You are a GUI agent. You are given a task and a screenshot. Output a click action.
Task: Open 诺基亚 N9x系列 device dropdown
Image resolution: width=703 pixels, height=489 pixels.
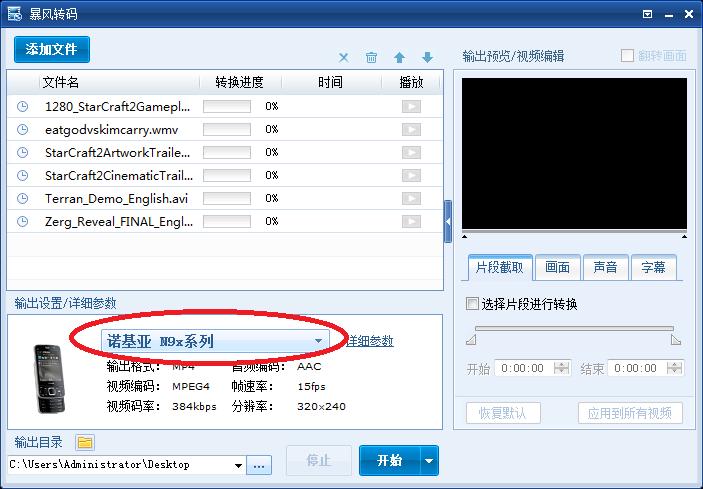pyautogui.click(x=215, y=342)
